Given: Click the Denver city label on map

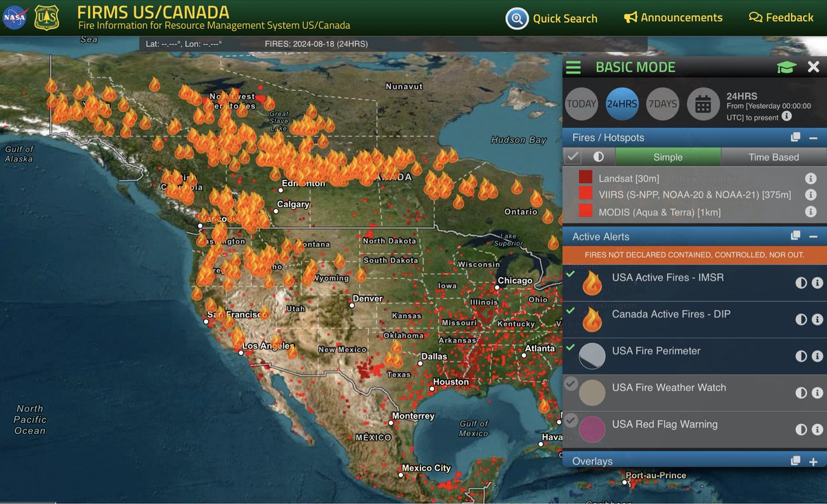Looking at the screenshot, I should [367, 300].
